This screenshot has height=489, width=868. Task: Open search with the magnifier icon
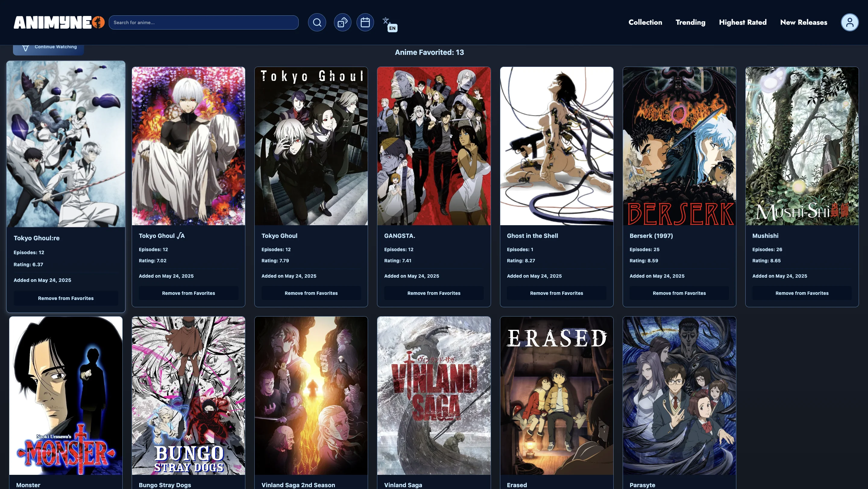pyautogui.click(x=316, y=22)
